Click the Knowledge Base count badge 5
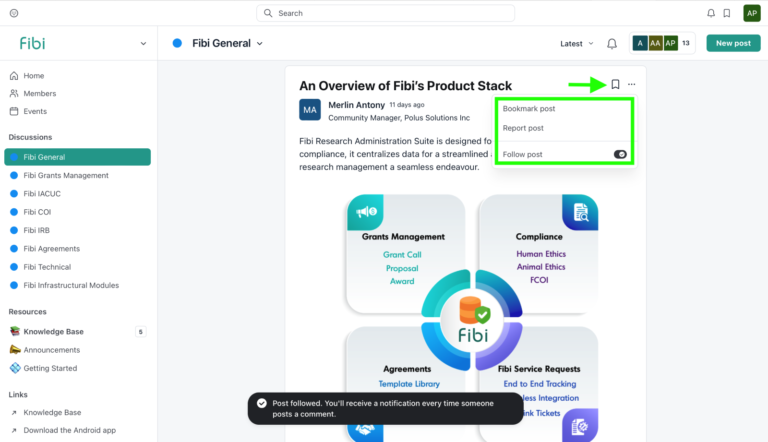Viewport: 768px width, 442px height. (x=141, y=332)
